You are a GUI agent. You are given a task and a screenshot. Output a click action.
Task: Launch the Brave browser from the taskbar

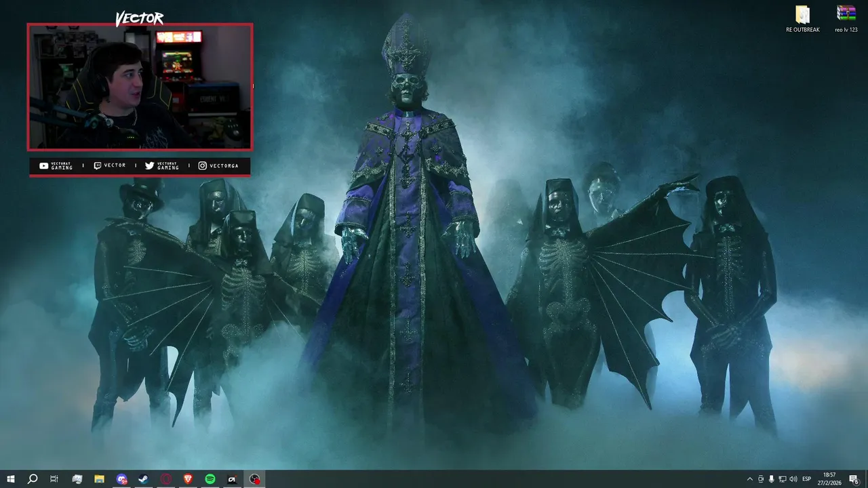pos(188,479)
